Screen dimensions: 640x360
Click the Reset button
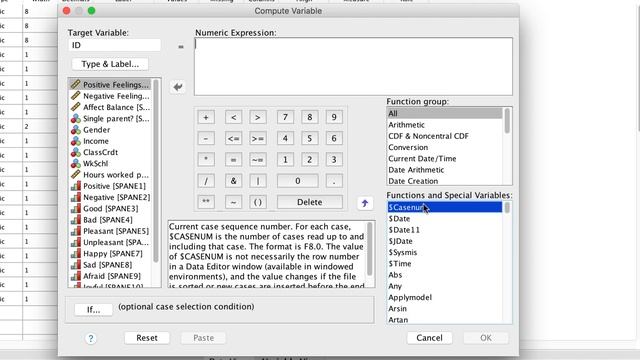(147, 338)
